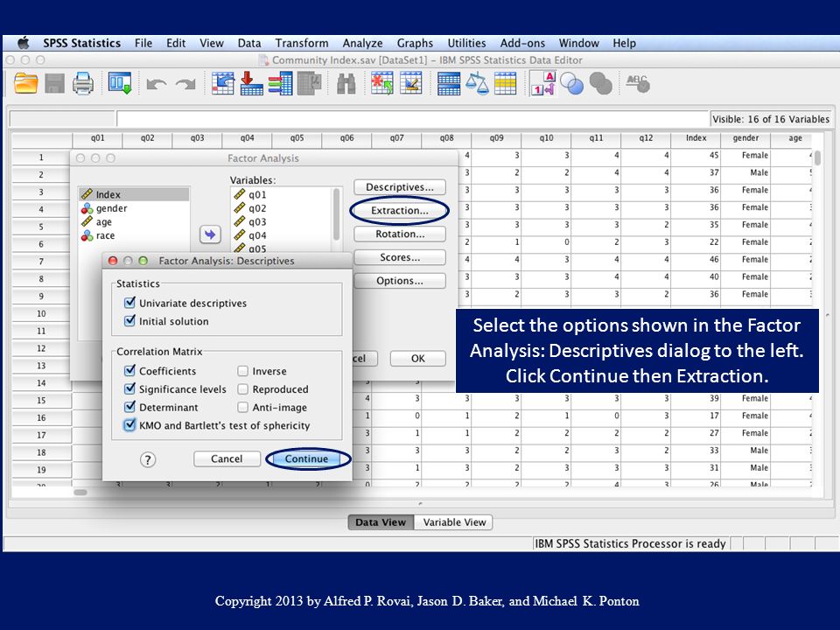Open the Edit menu
Viewport: 840px width, 630px height.
pyautogui.click(x=176, y=43)
